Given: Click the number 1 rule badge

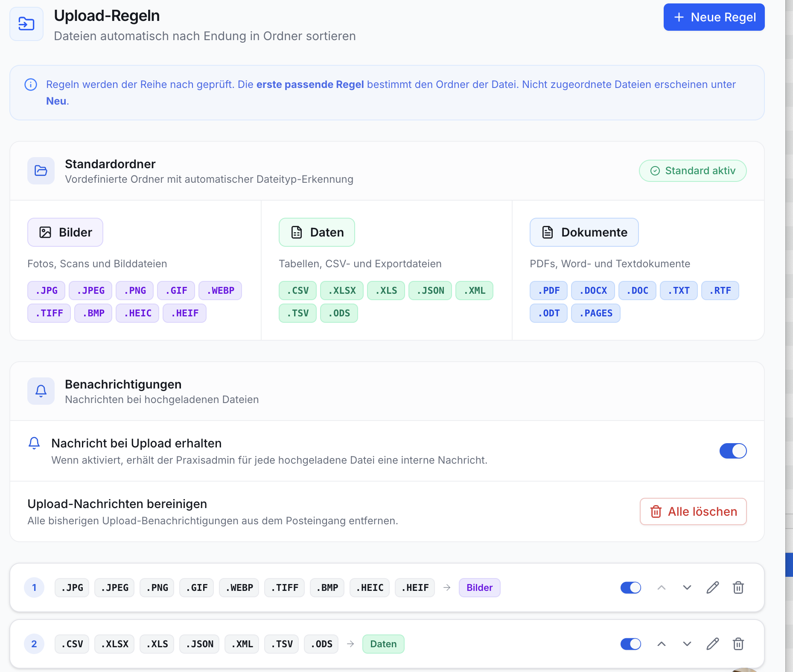Looking at the screenshot, I should pyautogui.click(x=34, y=587).
